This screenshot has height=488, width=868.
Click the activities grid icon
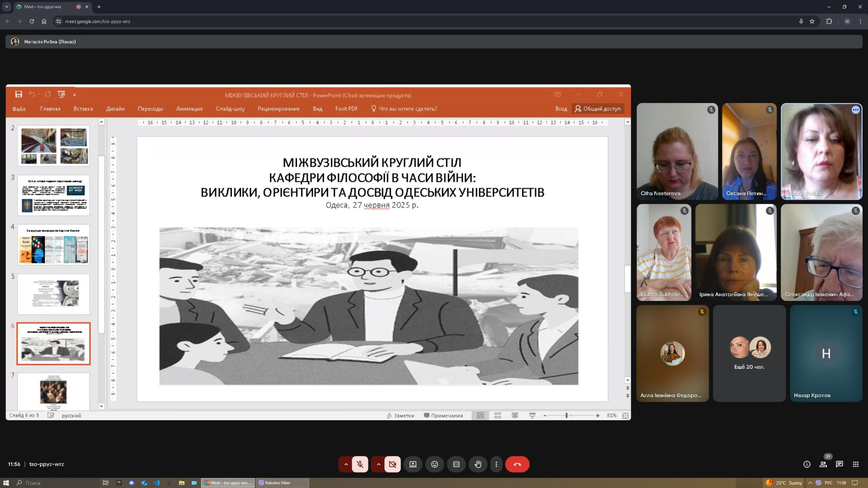pos(856,464)
